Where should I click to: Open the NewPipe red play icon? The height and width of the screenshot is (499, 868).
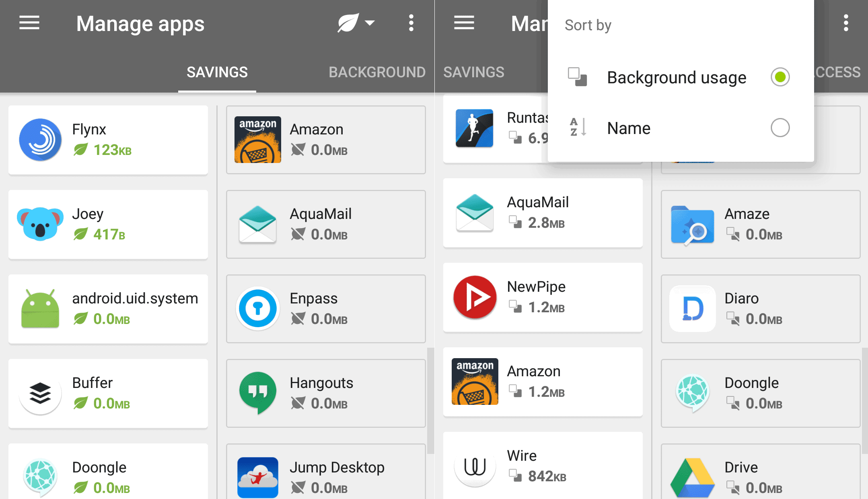475,297
